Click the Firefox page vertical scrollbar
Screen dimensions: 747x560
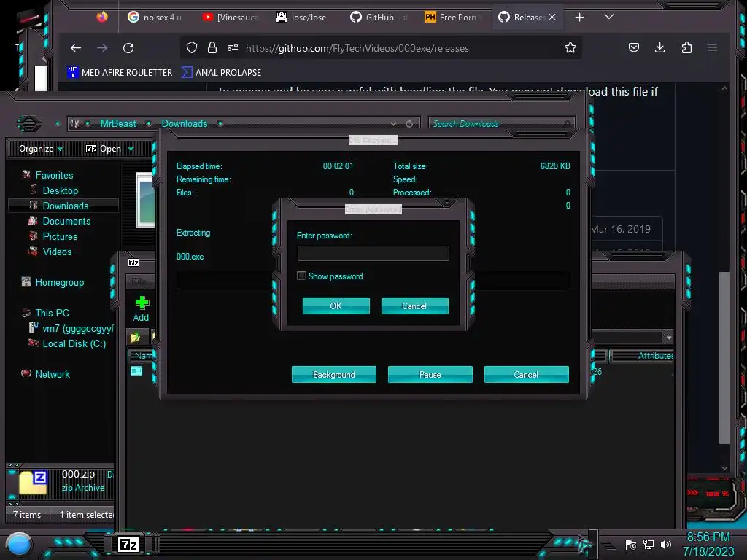[724, 357]
